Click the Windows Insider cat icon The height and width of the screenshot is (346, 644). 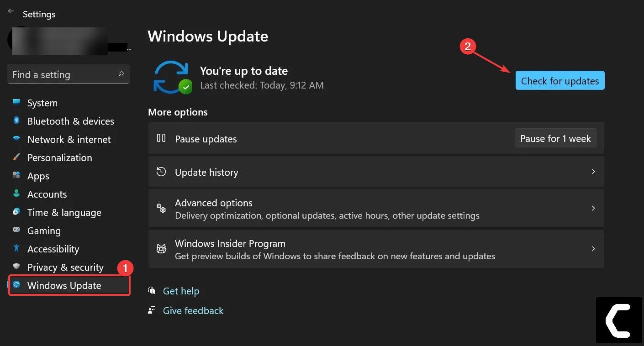(161, 249)
